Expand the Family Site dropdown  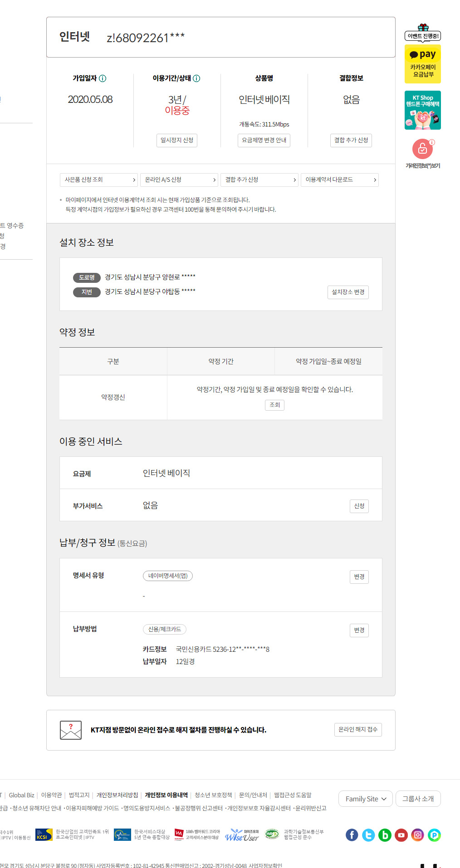click(366, 799)
